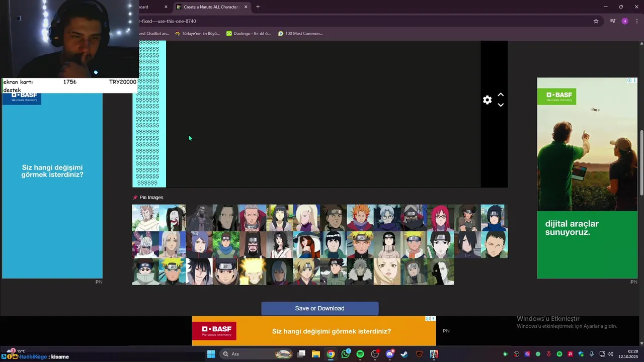Open Chrome three-dot menu
This screenshot has height=362, width=644.
click(x=637, y=21)
